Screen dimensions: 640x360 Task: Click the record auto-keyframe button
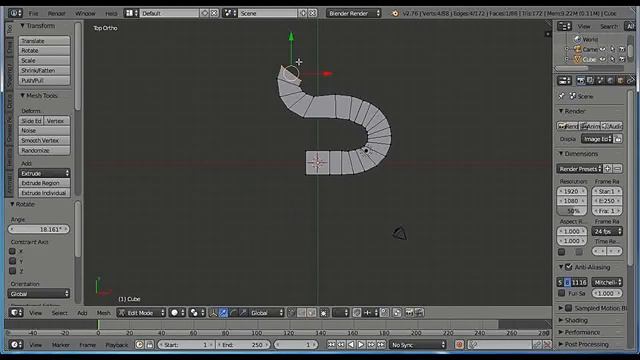coord(459,345)
